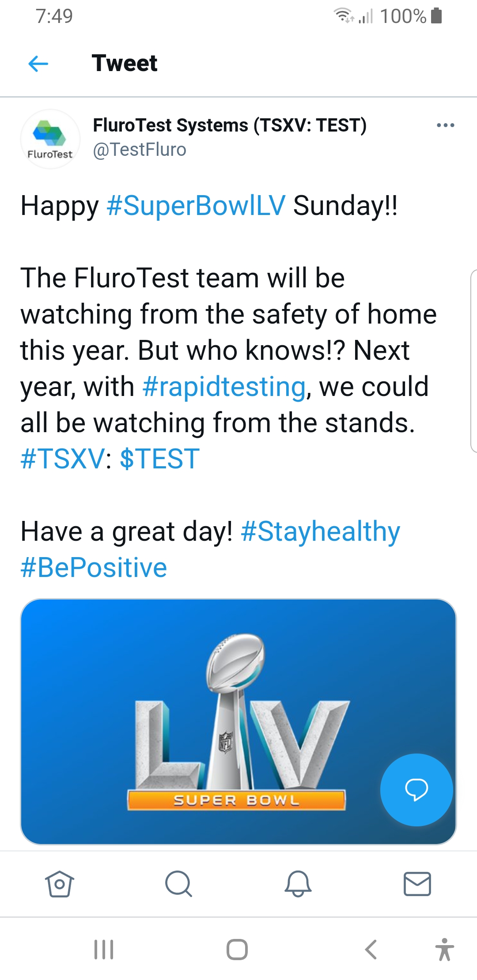Tap the @TestFluro handle
The image size is (477, 980).
[140, 150]
